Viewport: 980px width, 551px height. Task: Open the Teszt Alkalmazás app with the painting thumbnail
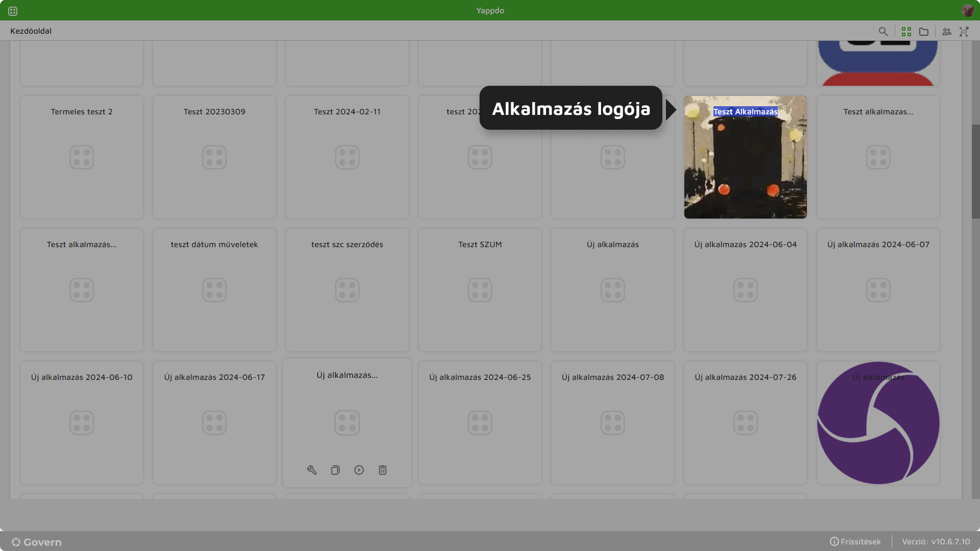(x=745, y=157)
